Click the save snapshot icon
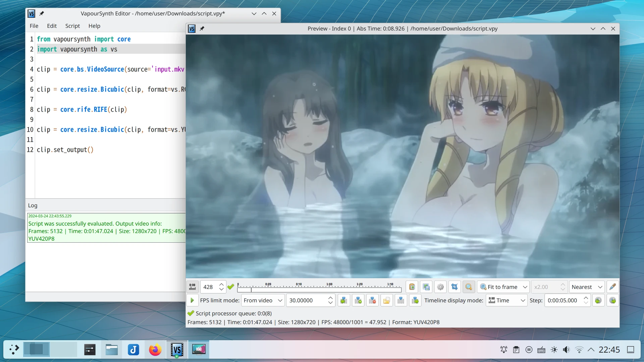The image size is (644, 362). tap(426, 287)
